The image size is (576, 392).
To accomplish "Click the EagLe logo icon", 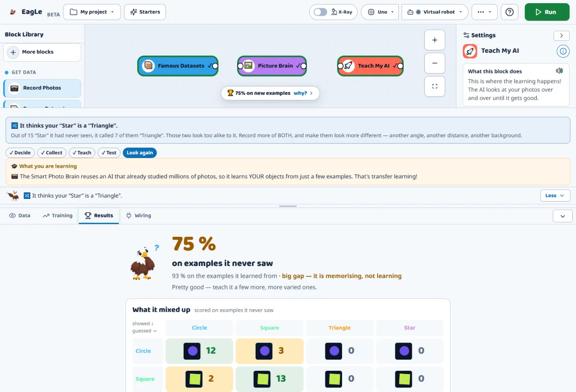I will pyautogui.click(x=13, y=12).
